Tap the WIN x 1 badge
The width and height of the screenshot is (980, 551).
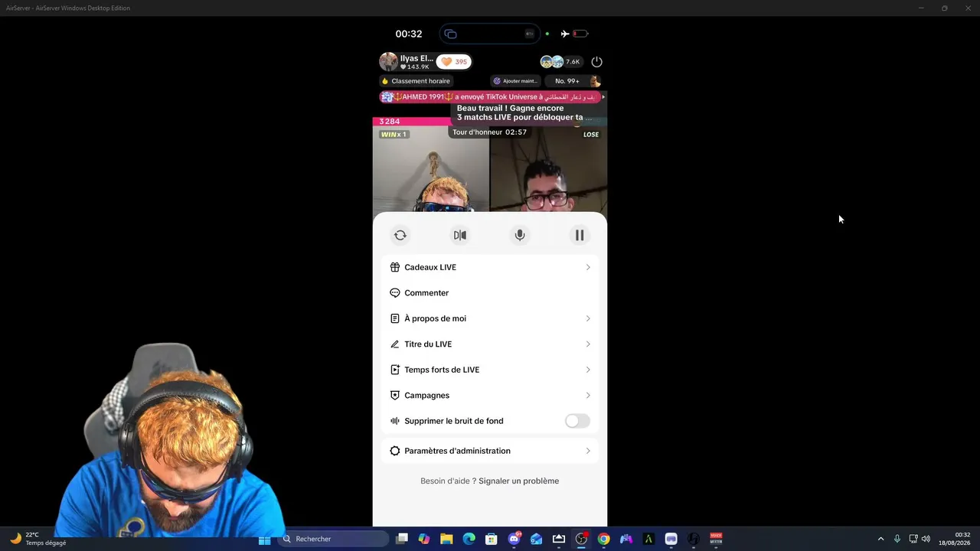click(394, 135)
